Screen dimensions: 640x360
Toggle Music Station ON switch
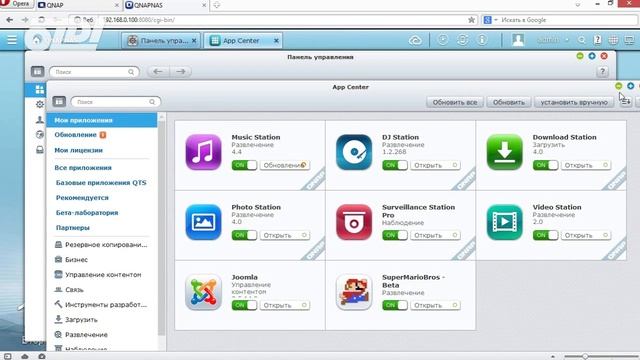[x=244, y=165]
